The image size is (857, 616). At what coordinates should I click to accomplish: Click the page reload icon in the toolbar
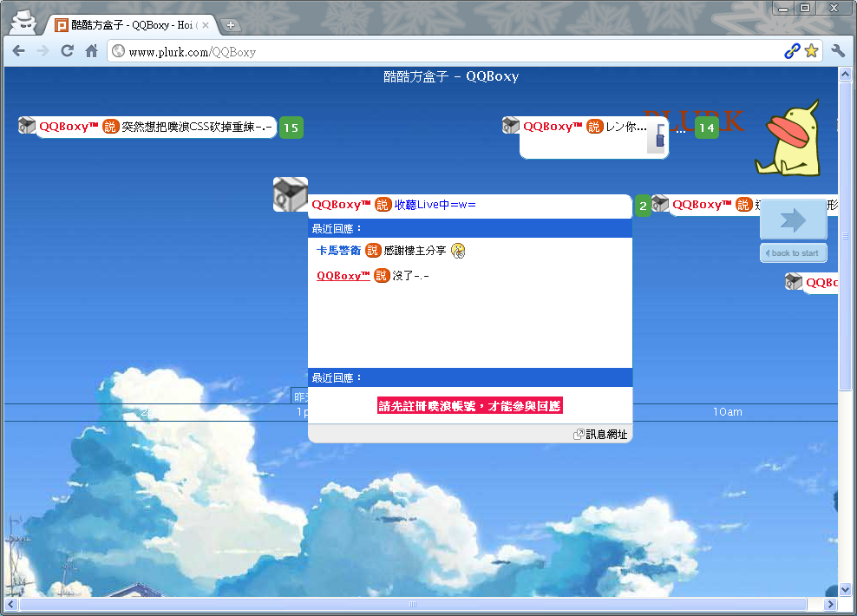pos(67,51)
